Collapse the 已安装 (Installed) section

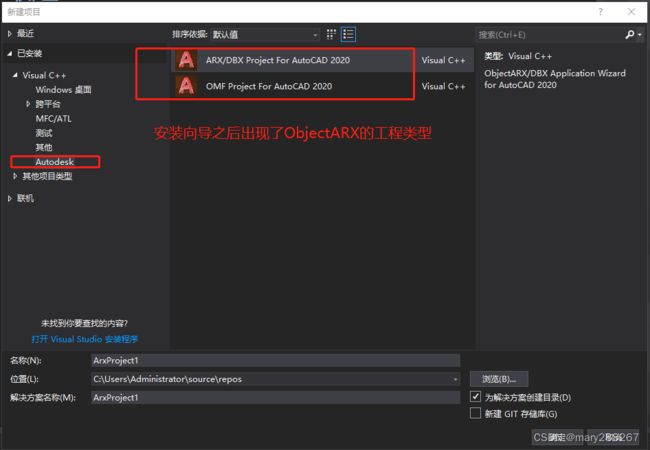(x=10, y=53)
